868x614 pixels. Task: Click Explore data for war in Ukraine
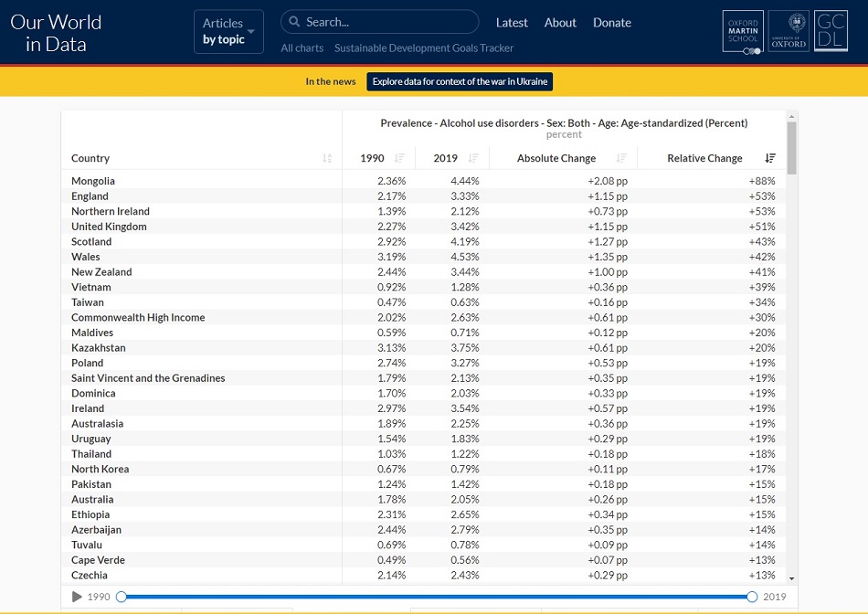click(460, 81)
